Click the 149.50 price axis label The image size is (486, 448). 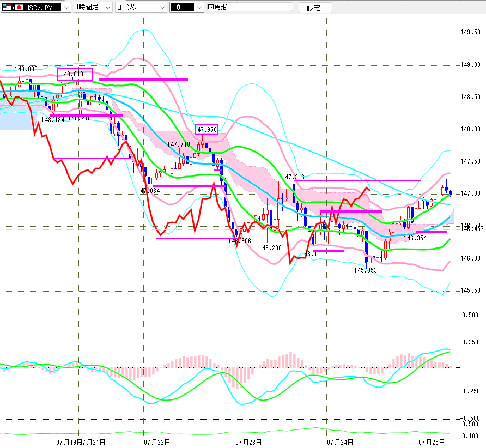pyautogui.click(x=471, y=32)
